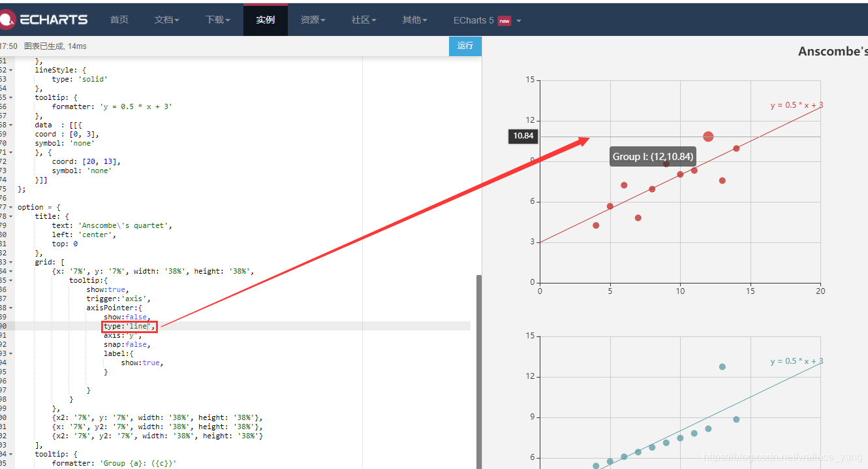Screen dimensions: 868x469
Task: Click the code line type: 'solid'
Action: 80,79
